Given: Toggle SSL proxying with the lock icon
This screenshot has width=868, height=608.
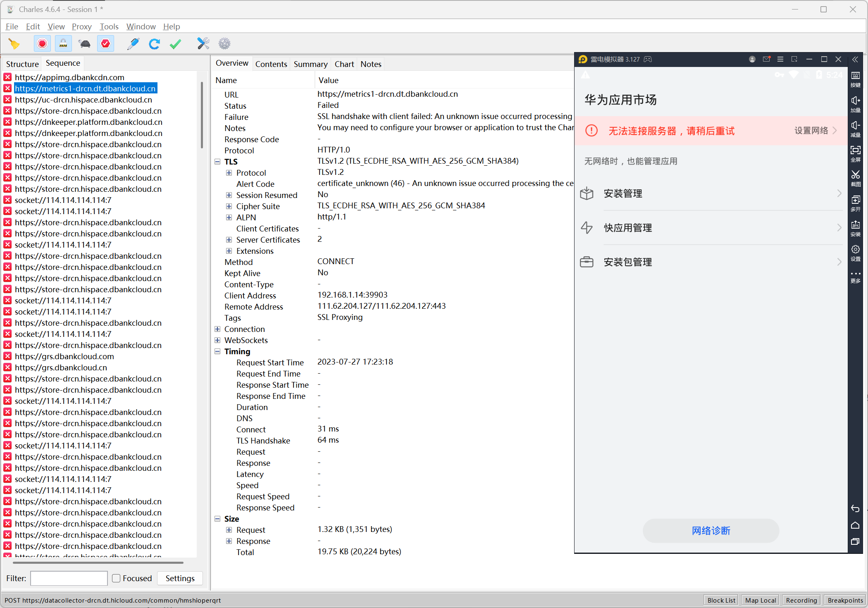Looking at the screenshot, I should 63,43.
